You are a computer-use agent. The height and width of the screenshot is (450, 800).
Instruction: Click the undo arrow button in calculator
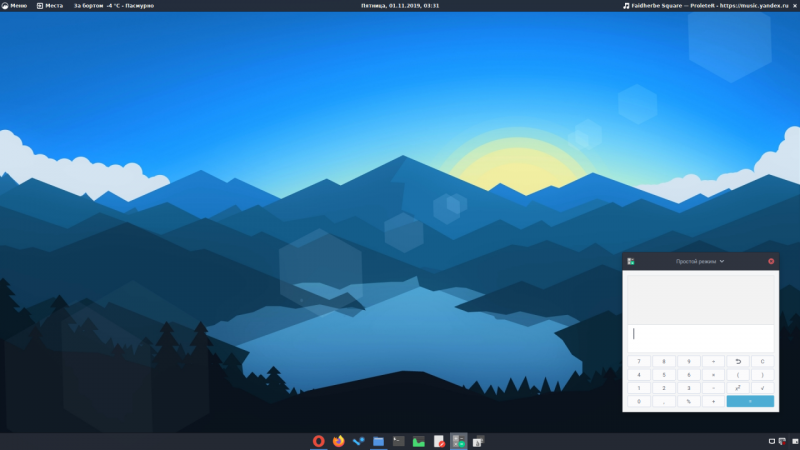[738, 361]
